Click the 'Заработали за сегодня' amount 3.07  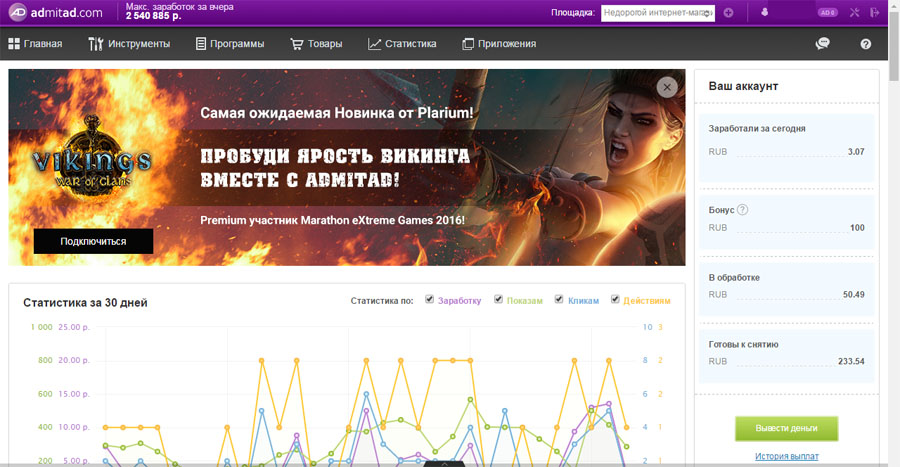[856, 152]
